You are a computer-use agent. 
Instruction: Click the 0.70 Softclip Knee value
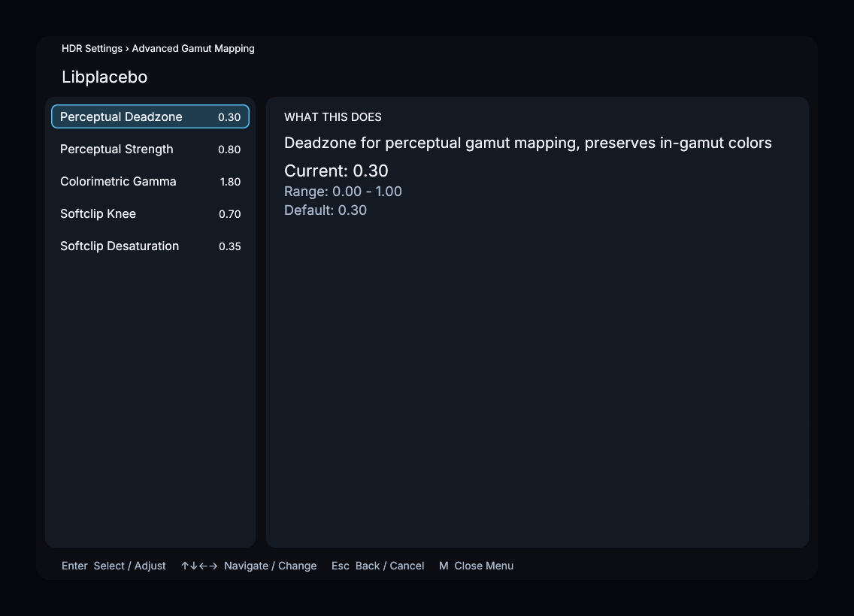pyautogui.click(x=230, y=214)
